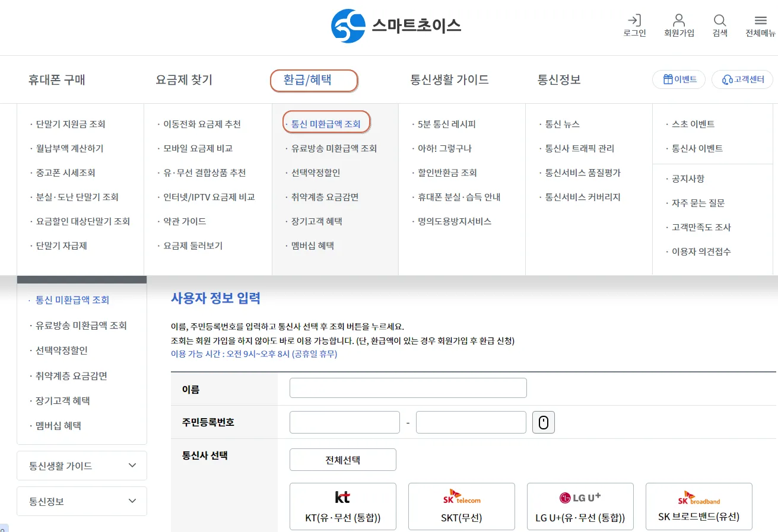Select the SK 브로드밴드(유선) carrier option
Viewport: 778px width, 532px height.
point(698,506)
